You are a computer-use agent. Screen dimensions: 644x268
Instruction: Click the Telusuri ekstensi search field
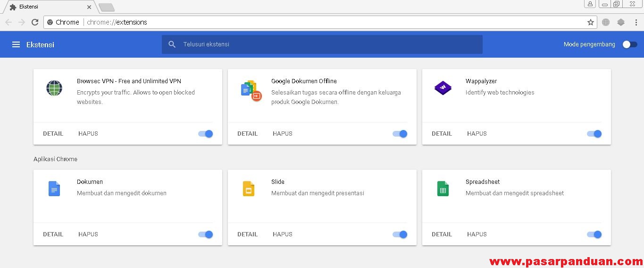(326, 44)
